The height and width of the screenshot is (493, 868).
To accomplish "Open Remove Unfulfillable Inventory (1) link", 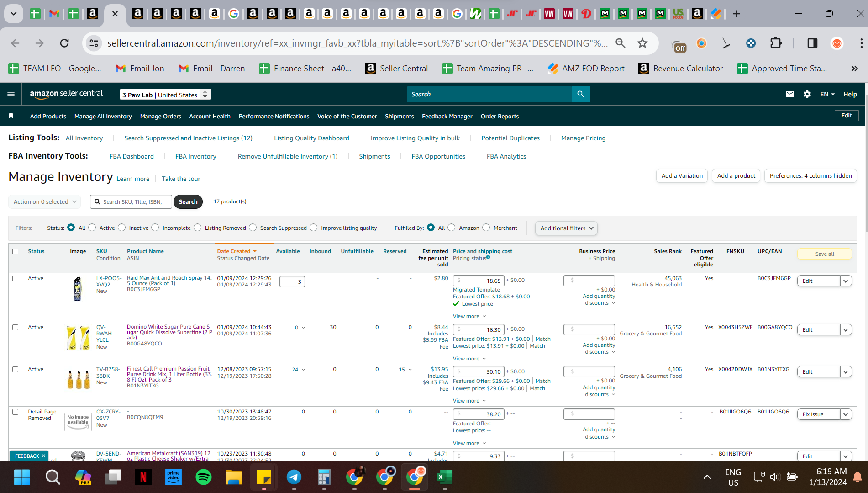I will pos(288,156).
